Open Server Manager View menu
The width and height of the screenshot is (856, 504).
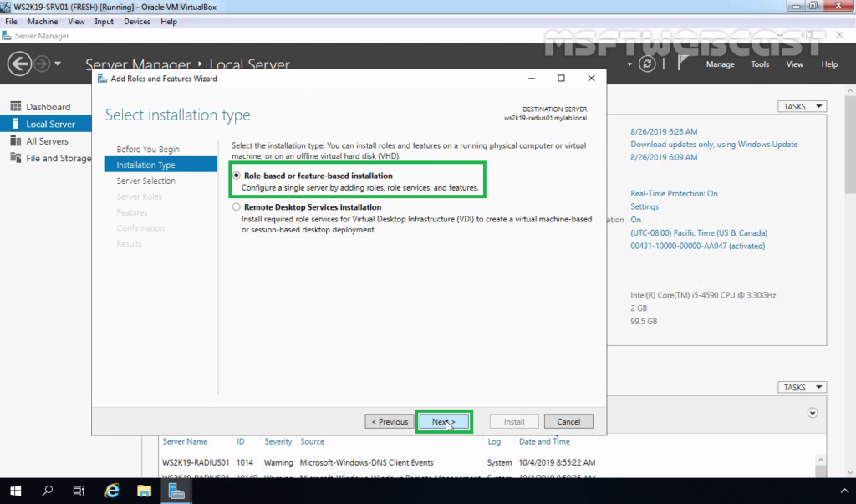pyautogui.click(x=794, y=64)
